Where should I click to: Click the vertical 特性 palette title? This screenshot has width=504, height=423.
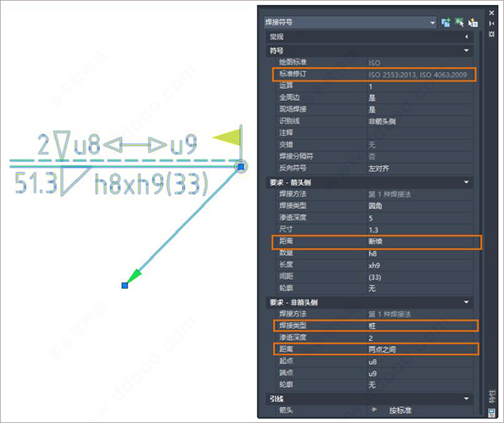[491, 397]
